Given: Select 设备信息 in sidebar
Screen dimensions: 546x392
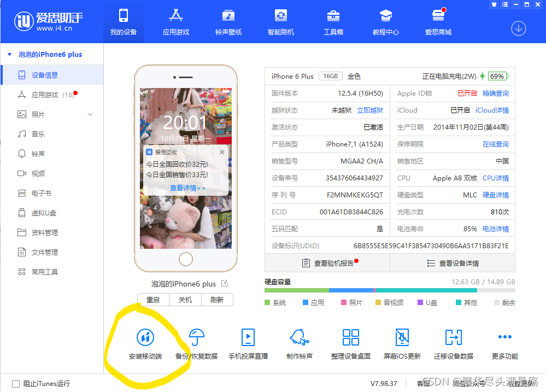Looking at the screenshot, I should (x=52, y=75).
